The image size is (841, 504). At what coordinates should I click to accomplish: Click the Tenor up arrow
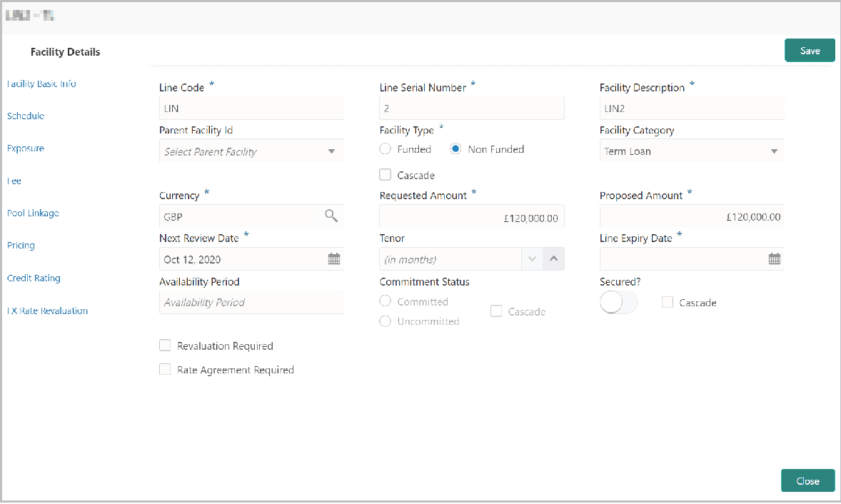[553, 259]
